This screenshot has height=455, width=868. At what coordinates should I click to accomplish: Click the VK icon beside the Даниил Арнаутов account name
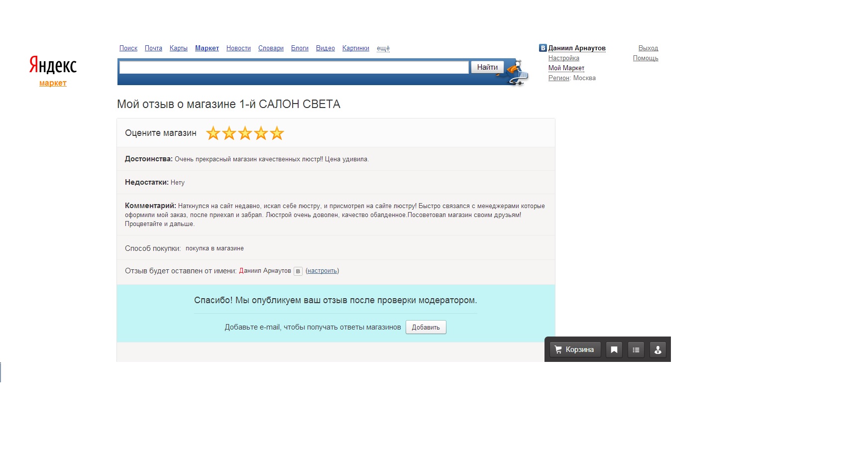543,48
